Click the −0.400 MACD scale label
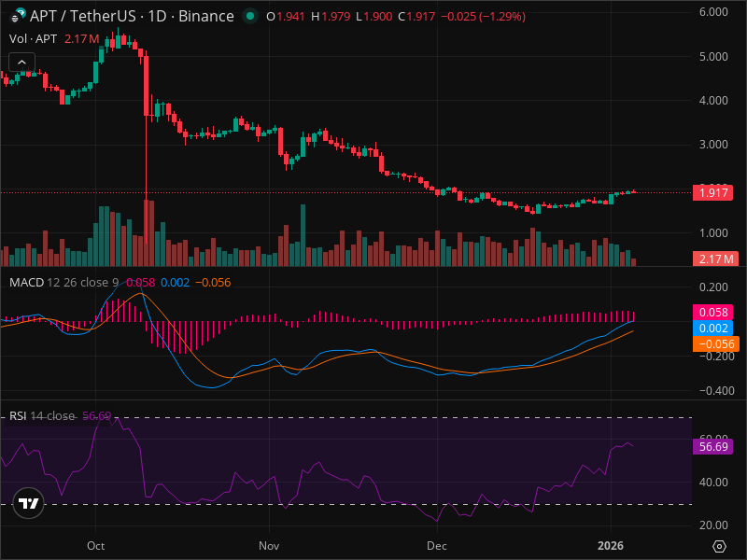 pyautogui.click(x=716, y=390)
